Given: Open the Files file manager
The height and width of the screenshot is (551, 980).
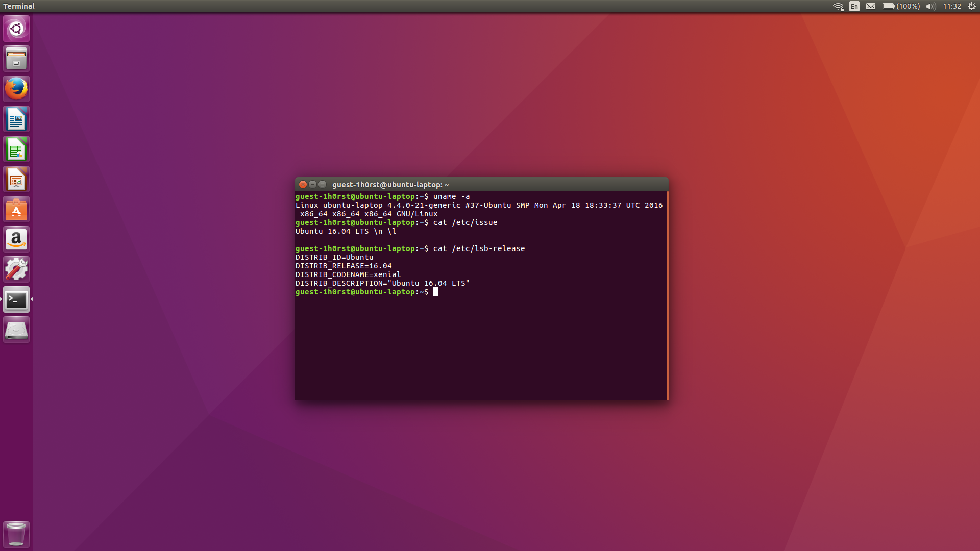Looking at the screenshot, I should pyautogui.click(x=16, y=59).
